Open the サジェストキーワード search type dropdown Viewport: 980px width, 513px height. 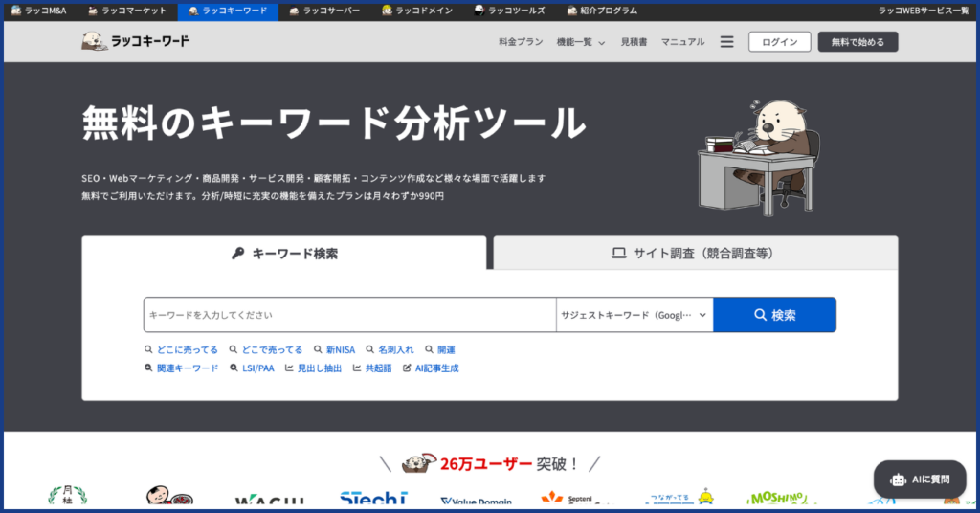point(634,315)
